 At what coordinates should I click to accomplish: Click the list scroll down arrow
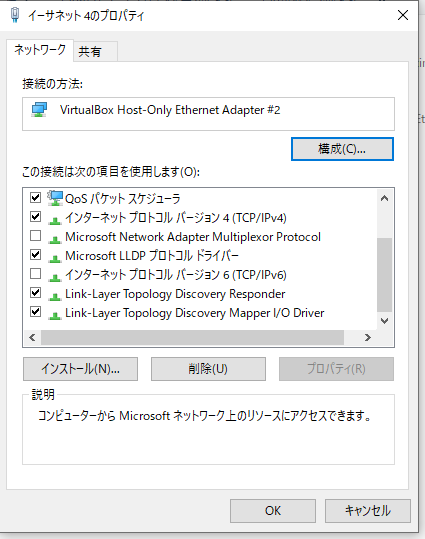point(385,321)
